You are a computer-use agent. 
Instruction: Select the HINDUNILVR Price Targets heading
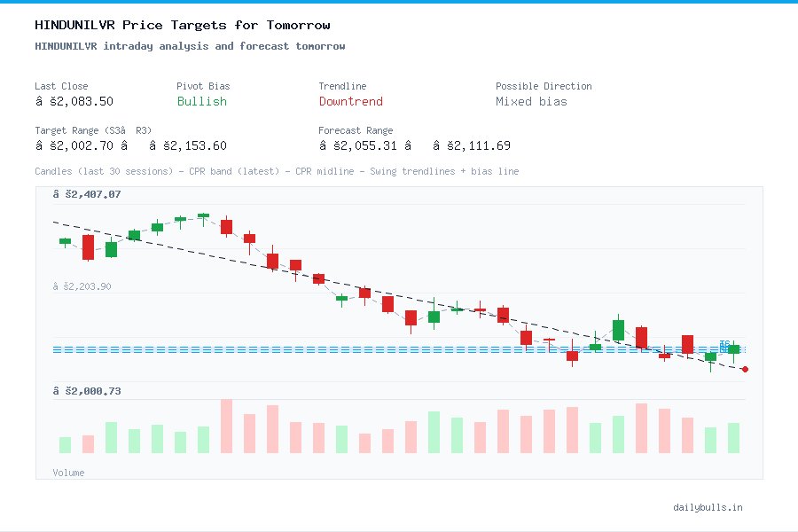click(174, 25)
